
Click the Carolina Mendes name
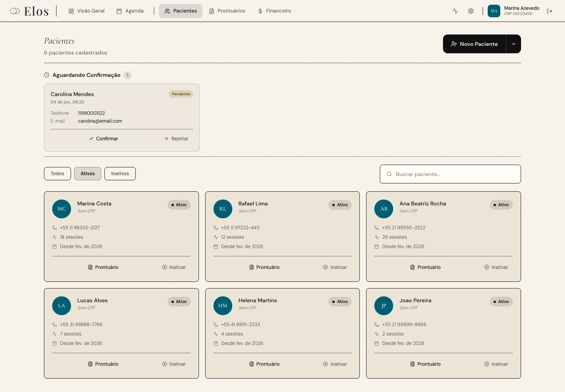[72, 94]
